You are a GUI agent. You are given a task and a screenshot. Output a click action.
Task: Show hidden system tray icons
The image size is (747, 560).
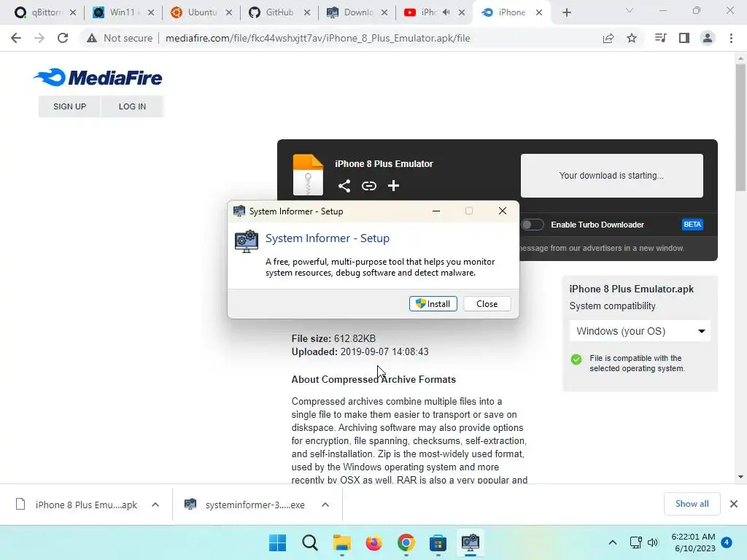tap(613, 542)
